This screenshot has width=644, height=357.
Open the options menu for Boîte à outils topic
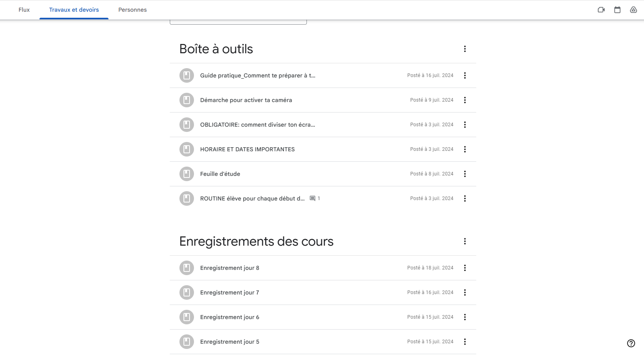(465, 49)
